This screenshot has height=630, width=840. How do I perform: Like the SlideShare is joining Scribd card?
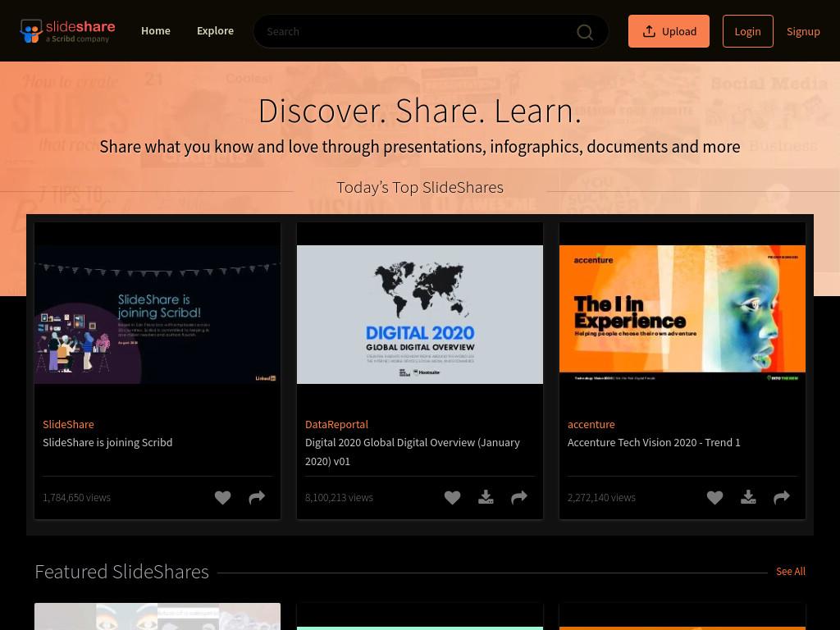(x=223, y=498)
